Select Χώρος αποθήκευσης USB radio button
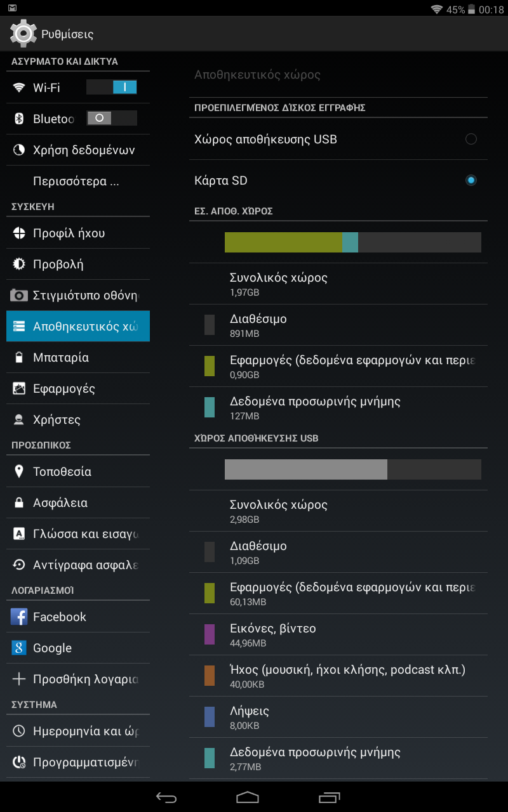Viewport: 508px width, 812px height. tap(471, 139)
